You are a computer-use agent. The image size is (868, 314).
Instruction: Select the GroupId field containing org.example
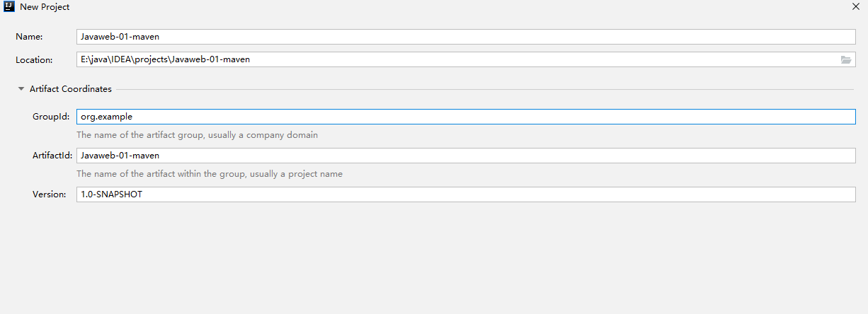[466, 117]
